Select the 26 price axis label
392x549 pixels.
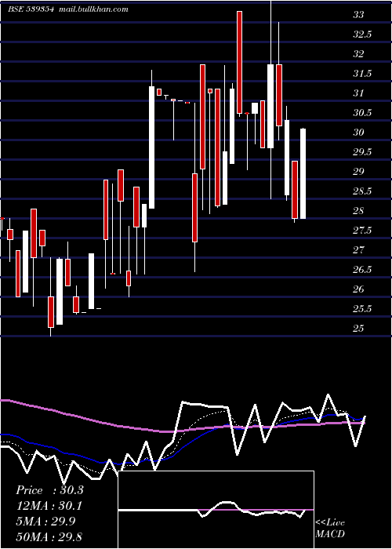click(359, 289)
